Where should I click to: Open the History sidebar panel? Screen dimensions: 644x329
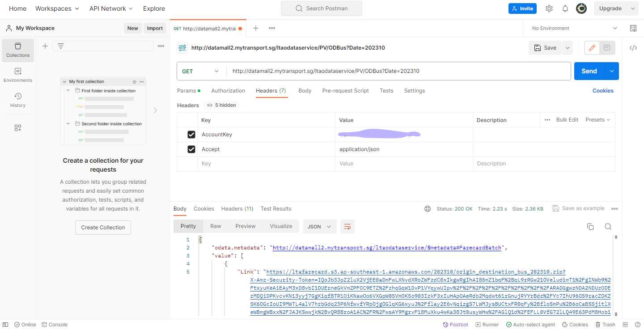[x=18, y=100]
